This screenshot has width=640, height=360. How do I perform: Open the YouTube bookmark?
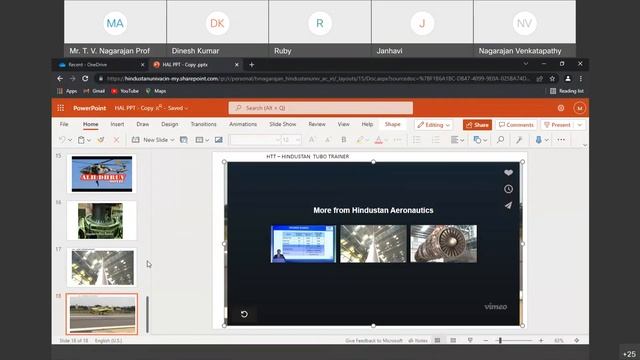click(x=125, y=91)
